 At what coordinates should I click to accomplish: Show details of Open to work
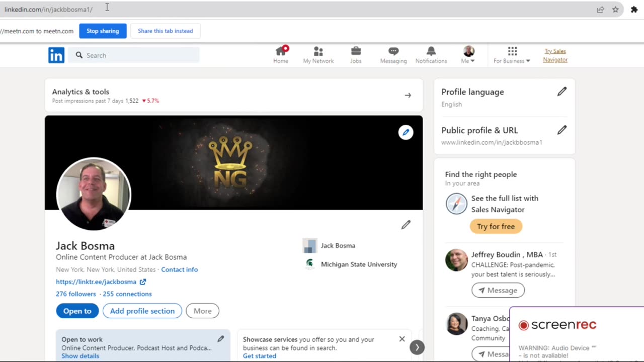(80, 356)
